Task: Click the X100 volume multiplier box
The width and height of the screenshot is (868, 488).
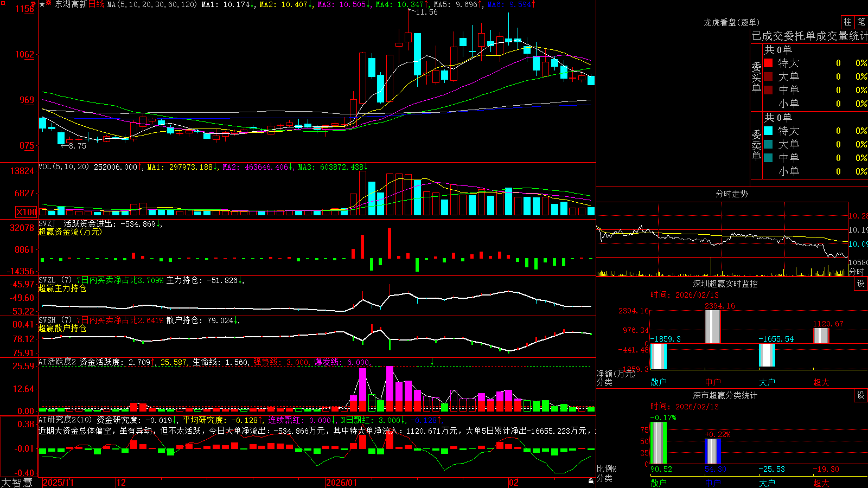Action: tap(26, 212)
